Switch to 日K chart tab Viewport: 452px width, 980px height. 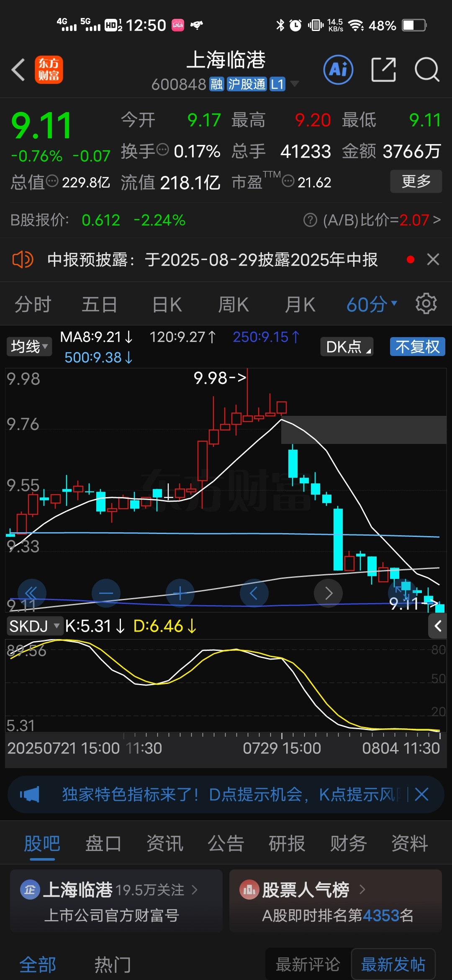(167, 304)
